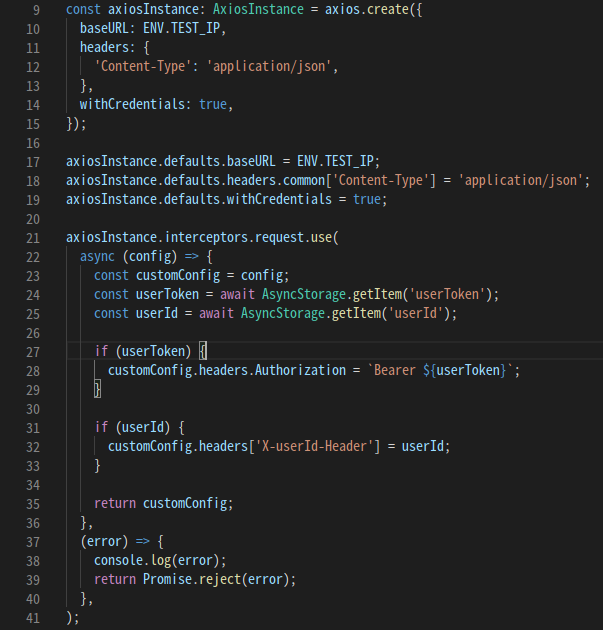Click '(error)' parameter on line 37
The width and height of the screenshot is (603, 630).
[104, 542]
